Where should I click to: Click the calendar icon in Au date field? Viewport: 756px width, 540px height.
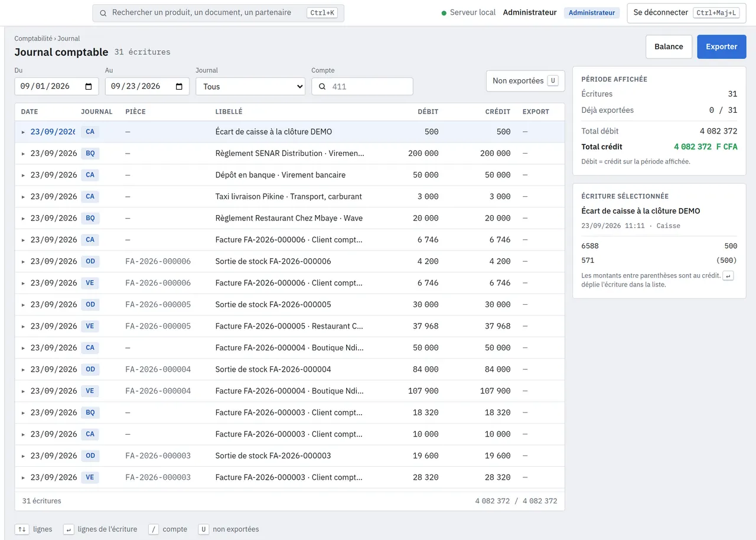click(179, 86)
